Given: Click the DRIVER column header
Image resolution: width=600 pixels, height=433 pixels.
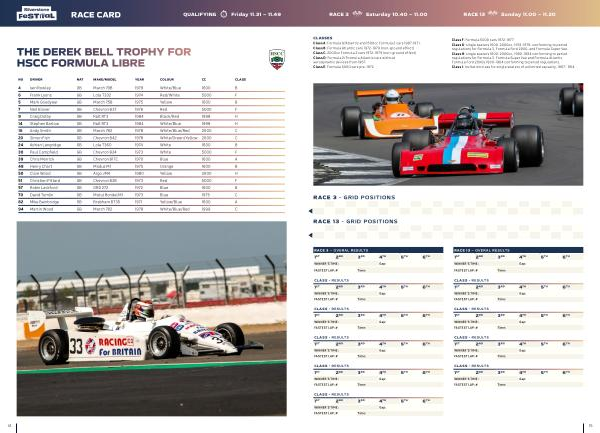Looking at the screenshot, I should 36,80.
